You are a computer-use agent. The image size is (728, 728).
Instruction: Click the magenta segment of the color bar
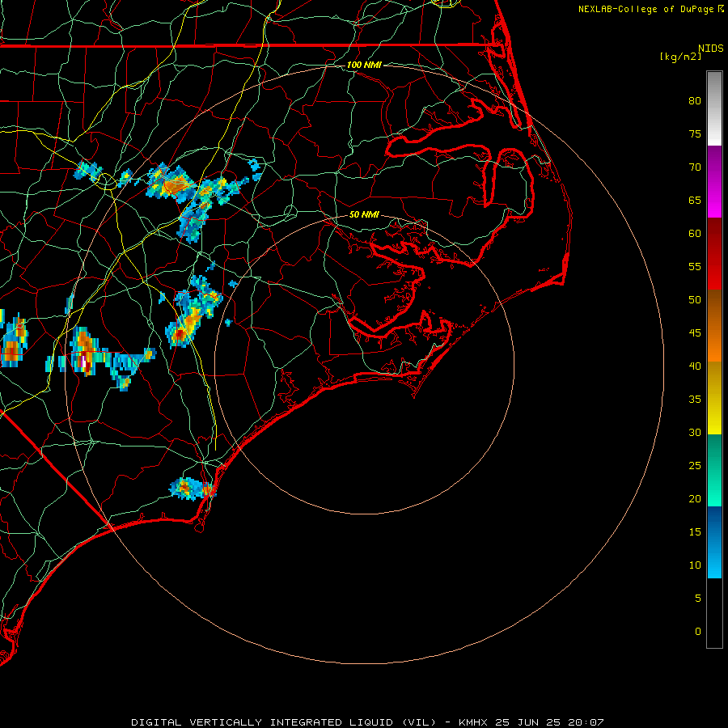pyautogui.click(x=714, y=181)
